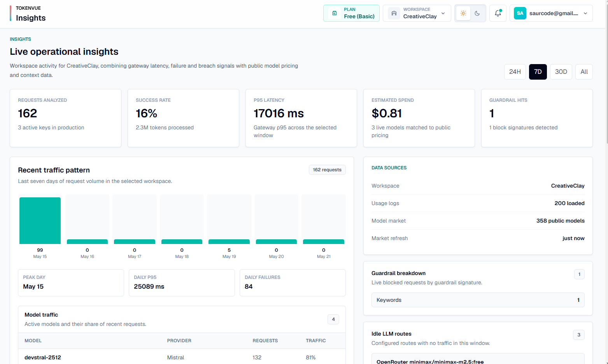Show the All time range
The image size is (608, 364).
point(584,72)
